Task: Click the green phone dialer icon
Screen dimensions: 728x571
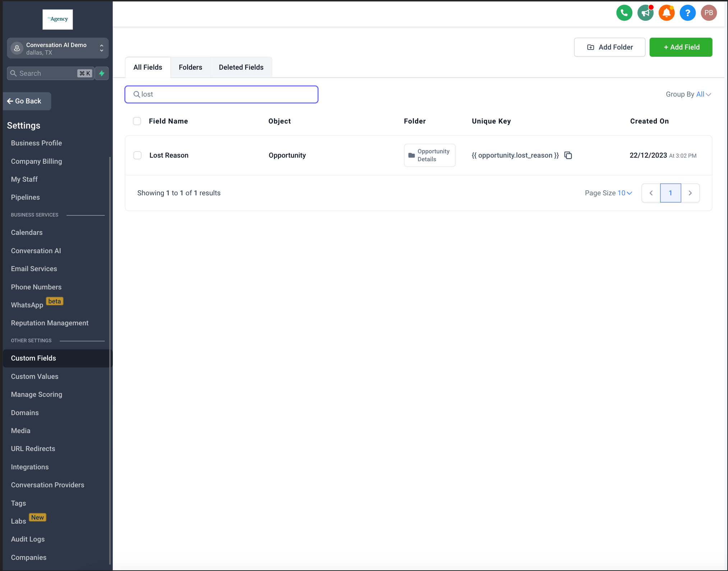Action: [624, 13]
